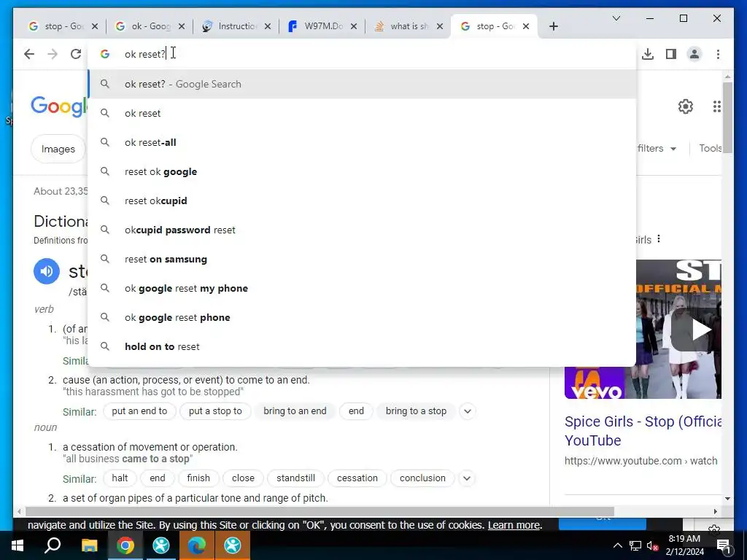This screenshot has width=747, height=560.
Task: Click the Google logo
Action: tap(59, 106)
